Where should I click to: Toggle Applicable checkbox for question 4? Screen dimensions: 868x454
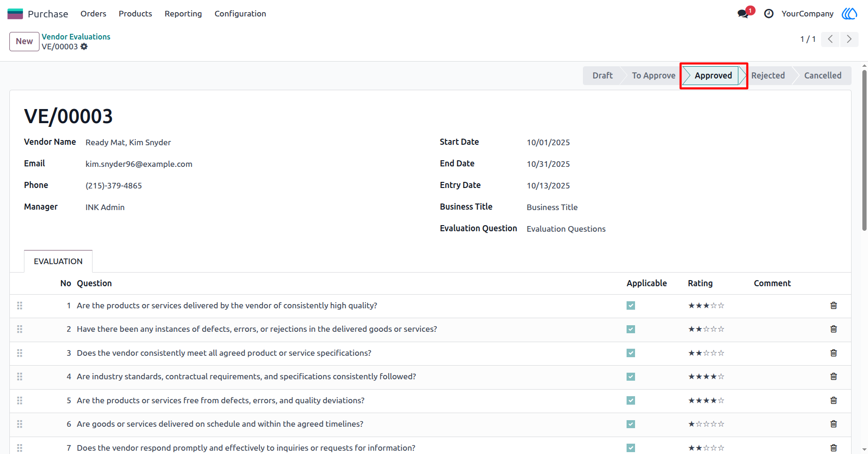click(x=631, y=376)
